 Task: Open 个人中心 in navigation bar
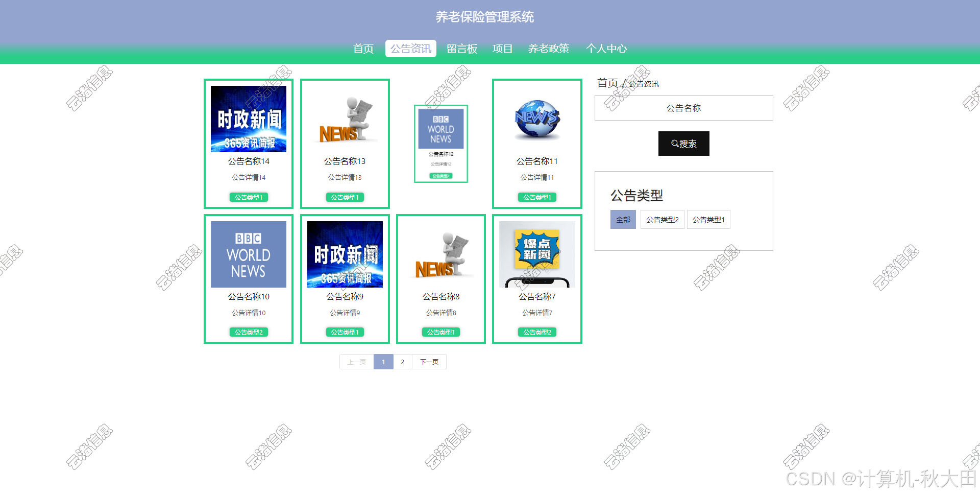606,49
